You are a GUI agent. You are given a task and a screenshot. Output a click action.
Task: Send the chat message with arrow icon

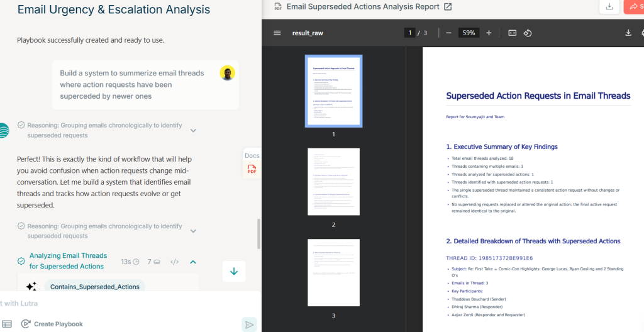click(249, 324)
